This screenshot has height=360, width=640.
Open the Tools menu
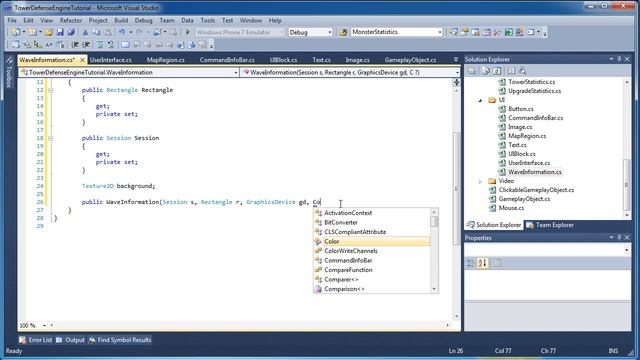[207, 20]
